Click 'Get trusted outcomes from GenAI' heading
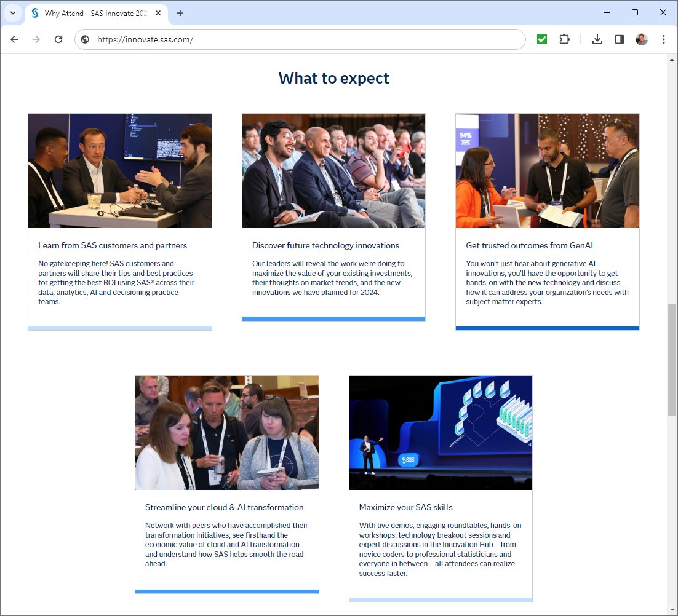Image resolution: width=678 pixels, height=616 pixels. (x=529, y=245)
